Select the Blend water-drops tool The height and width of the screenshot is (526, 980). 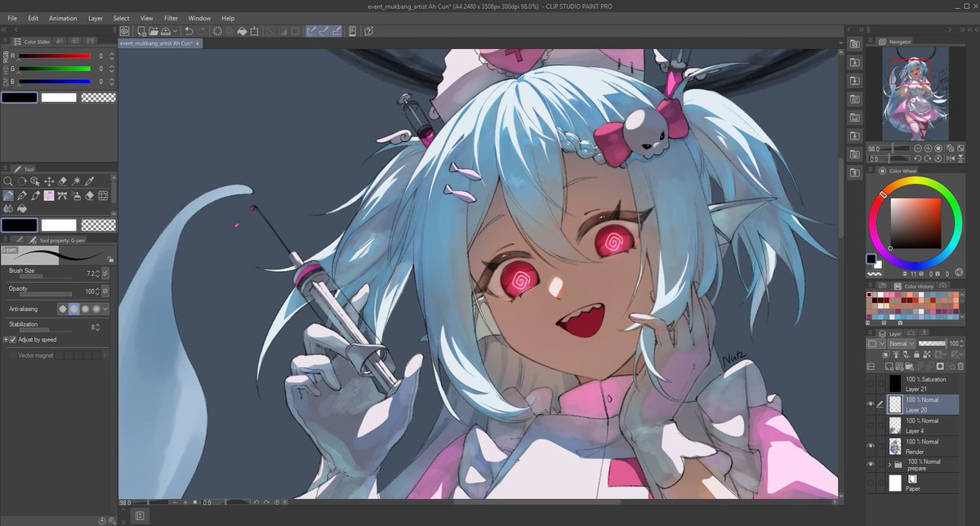coord(8,209)
